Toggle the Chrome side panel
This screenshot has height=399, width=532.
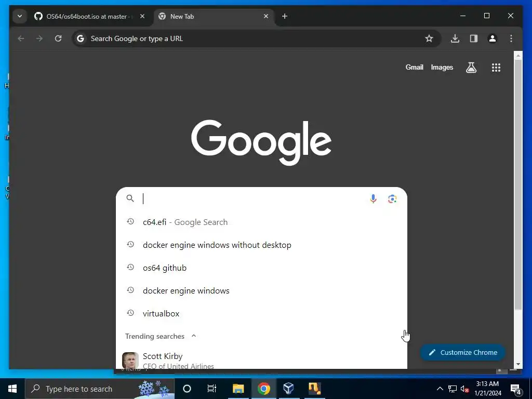[x=474, y=38]
